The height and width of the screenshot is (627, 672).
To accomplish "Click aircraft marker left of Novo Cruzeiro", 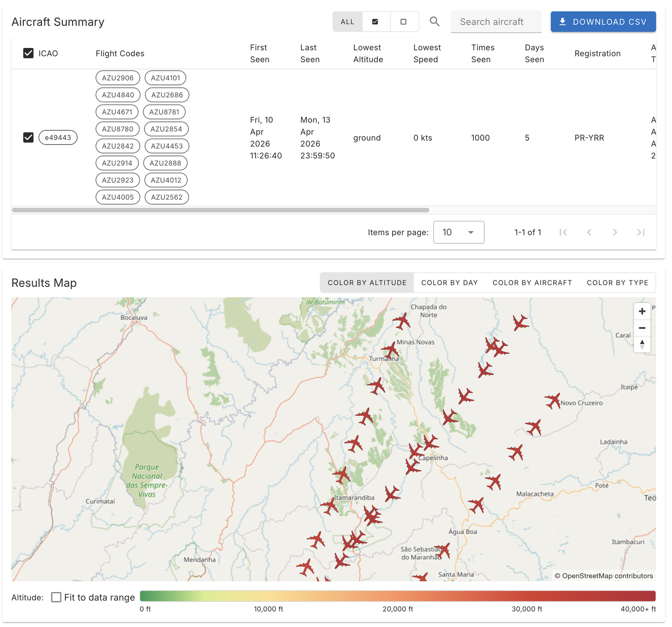I will (553, 400).
